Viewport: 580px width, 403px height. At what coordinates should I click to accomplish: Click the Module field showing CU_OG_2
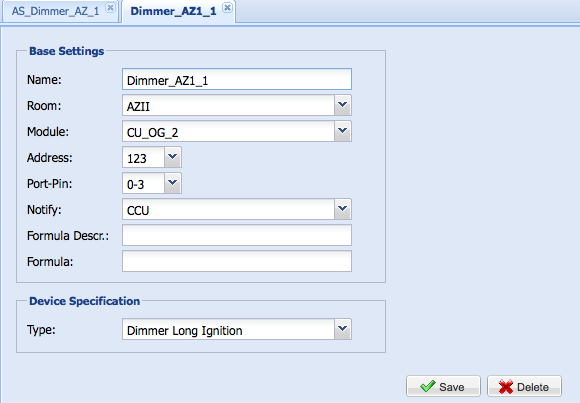228,131
